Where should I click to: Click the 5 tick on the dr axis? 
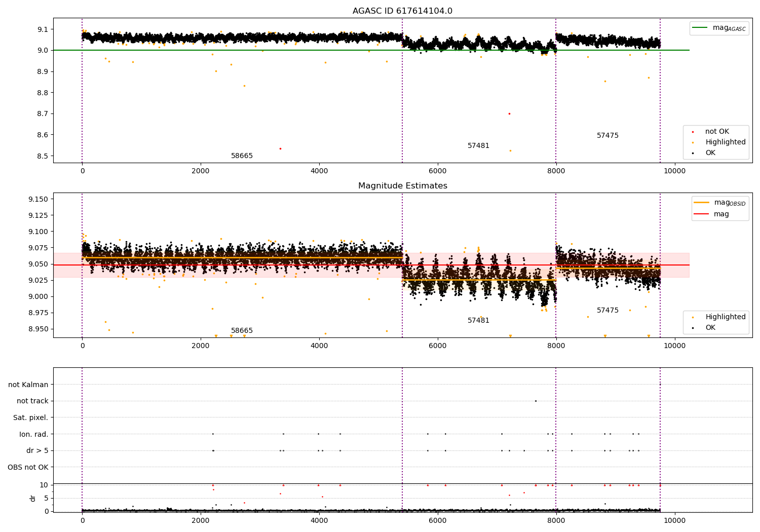point(46,498)
